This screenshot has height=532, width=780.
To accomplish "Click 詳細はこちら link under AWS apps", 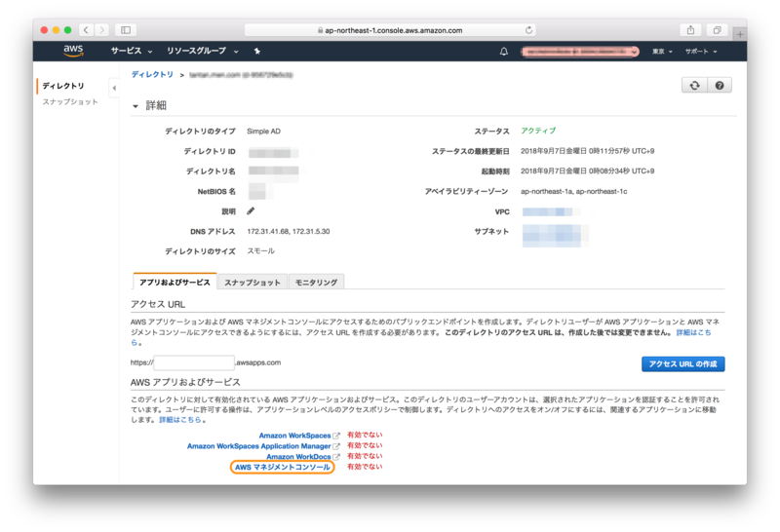I will click(180, 420).
